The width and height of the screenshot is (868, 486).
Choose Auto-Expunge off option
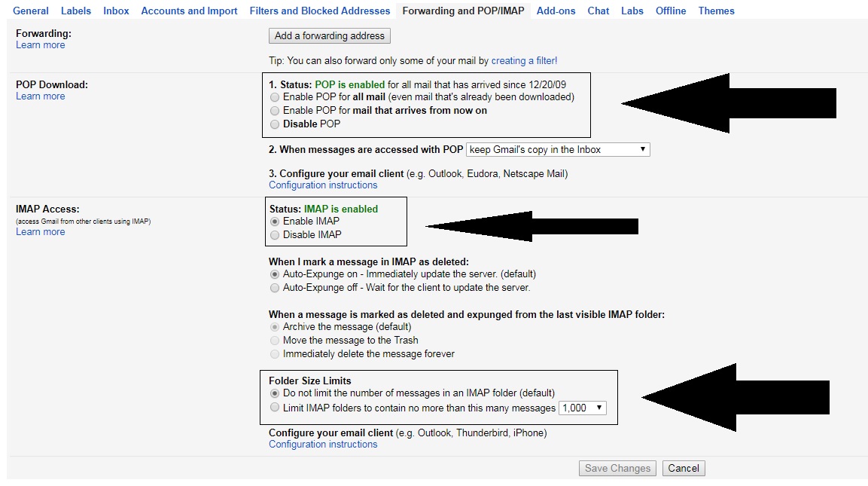coord(275,288)
